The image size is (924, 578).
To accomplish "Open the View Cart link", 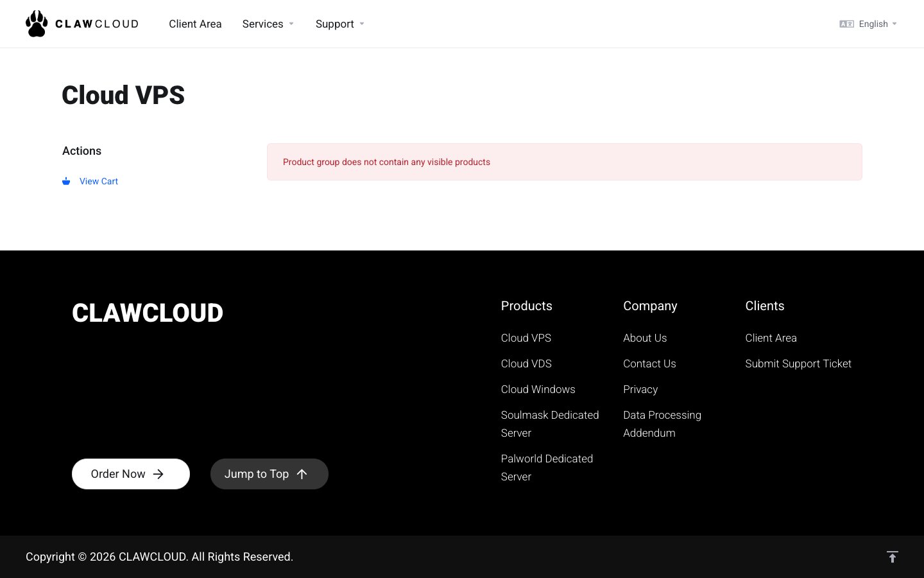I will pyautogui.click(x=99, y=181).
